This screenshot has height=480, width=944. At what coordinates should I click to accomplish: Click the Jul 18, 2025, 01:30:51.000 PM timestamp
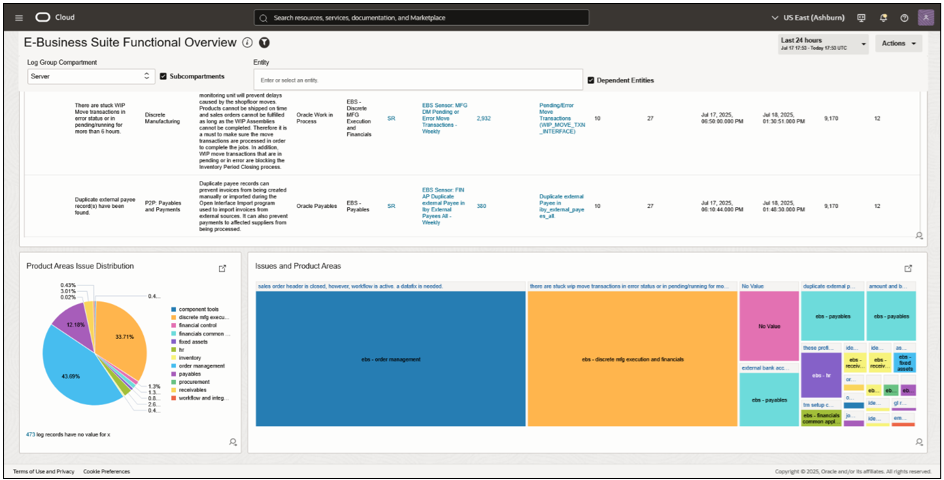[784, 118]
